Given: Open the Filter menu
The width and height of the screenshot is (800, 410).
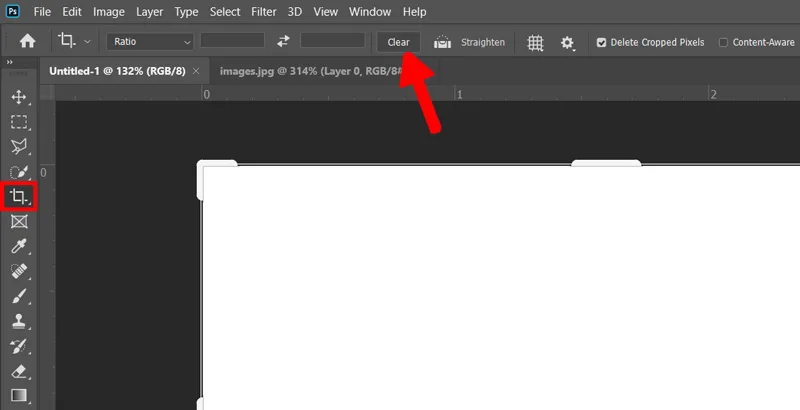Looking at the screenshot, I should tap(263, 12).
